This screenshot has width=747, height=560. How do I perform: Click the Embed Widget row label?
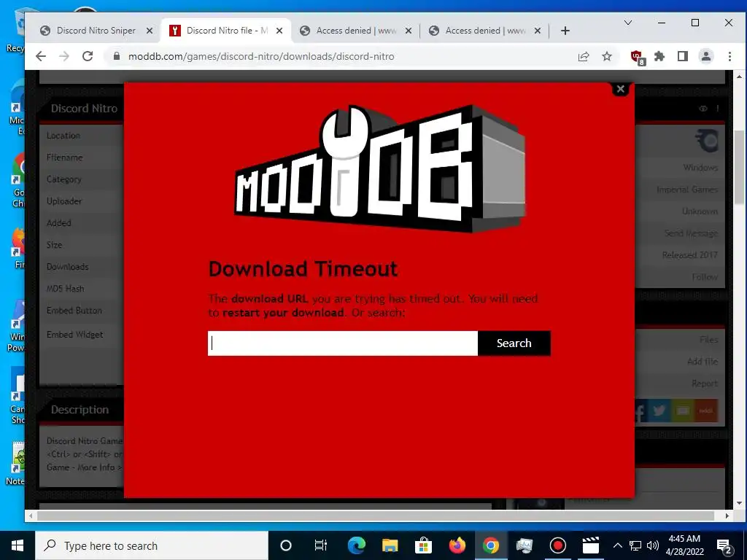pos(75,335)
